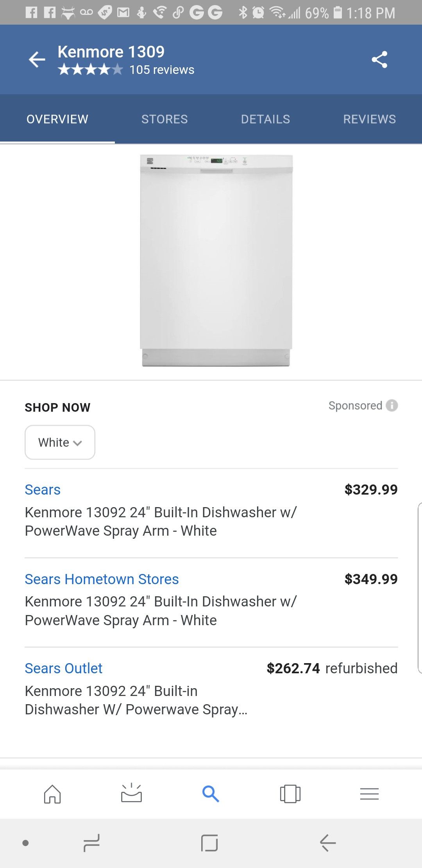Tap the back arrow beside Kenmore 1309
The width and height of the screenshot is (422, 868).
click(38, 60)
